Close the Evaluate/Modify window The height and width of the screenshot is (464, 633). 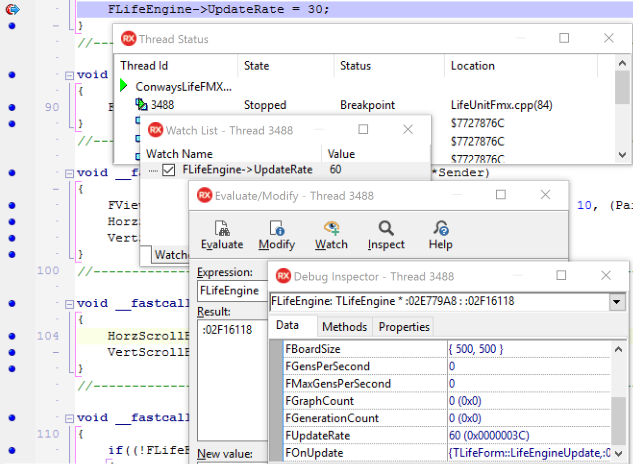click(545, 195)
